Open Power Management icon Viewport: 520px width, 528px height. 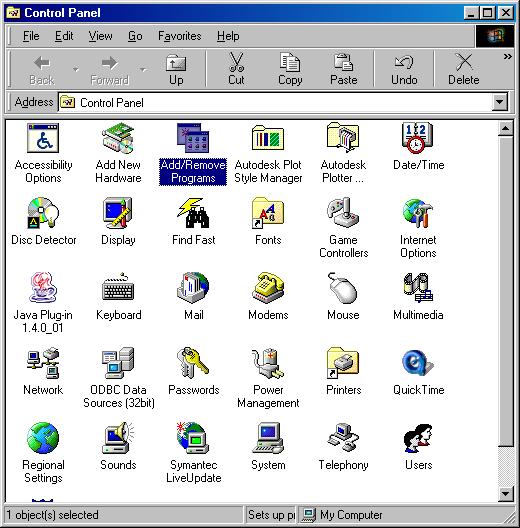pyautogui.click(x=268, y=363)
